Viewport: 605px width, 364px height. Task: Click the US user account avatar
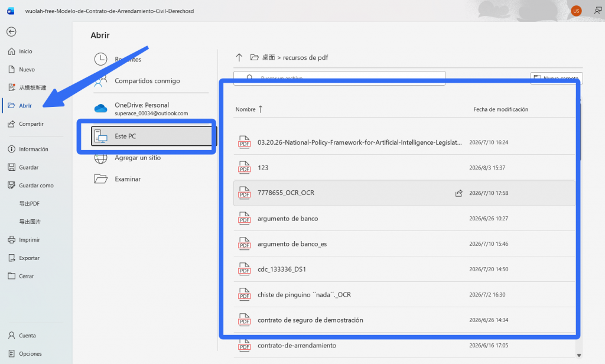576,11
